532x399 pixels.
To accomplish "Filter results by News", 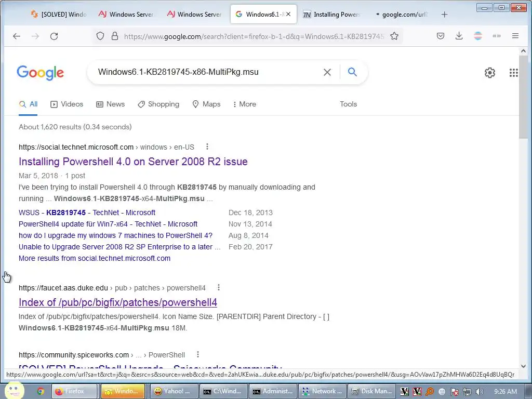I will 110,104.
